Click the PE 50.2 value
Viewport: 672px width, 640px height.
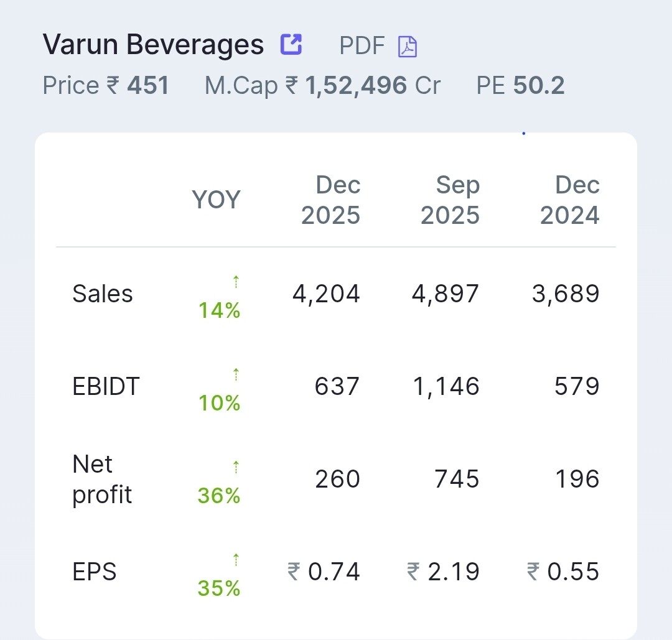(539, 85)
